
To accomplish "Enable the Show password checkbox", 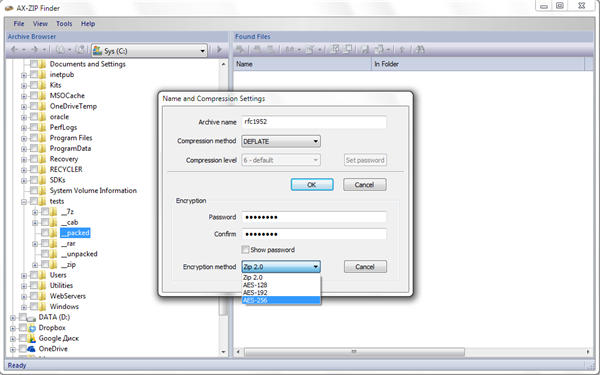I will [245, 250].
